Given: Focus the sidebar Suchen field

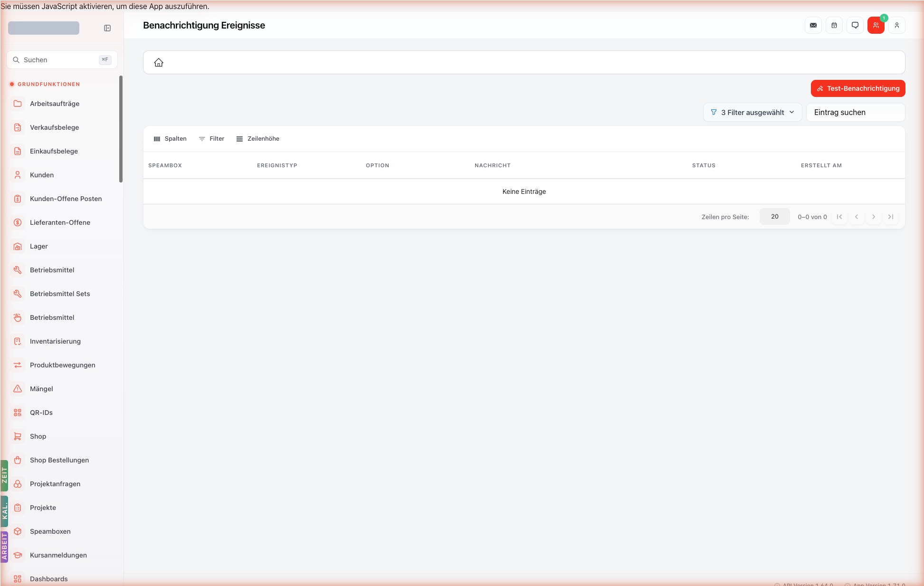Looking at the screenshot, I should 62,60.
